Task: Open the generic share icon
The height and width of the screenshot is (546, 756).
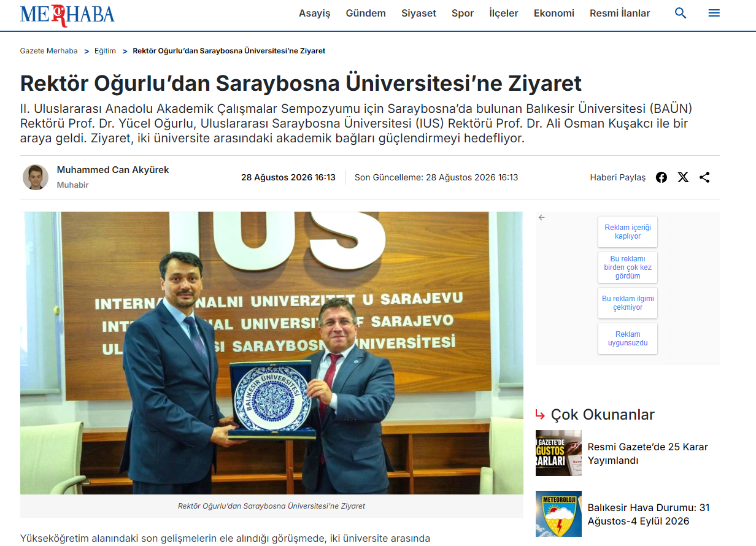Action: (704, 177)
